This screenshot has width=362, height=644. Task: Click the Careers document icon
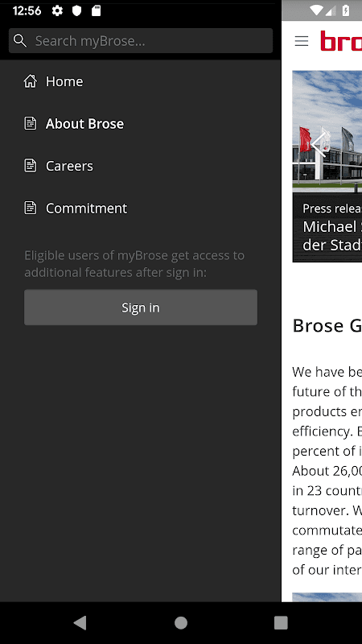31,166
